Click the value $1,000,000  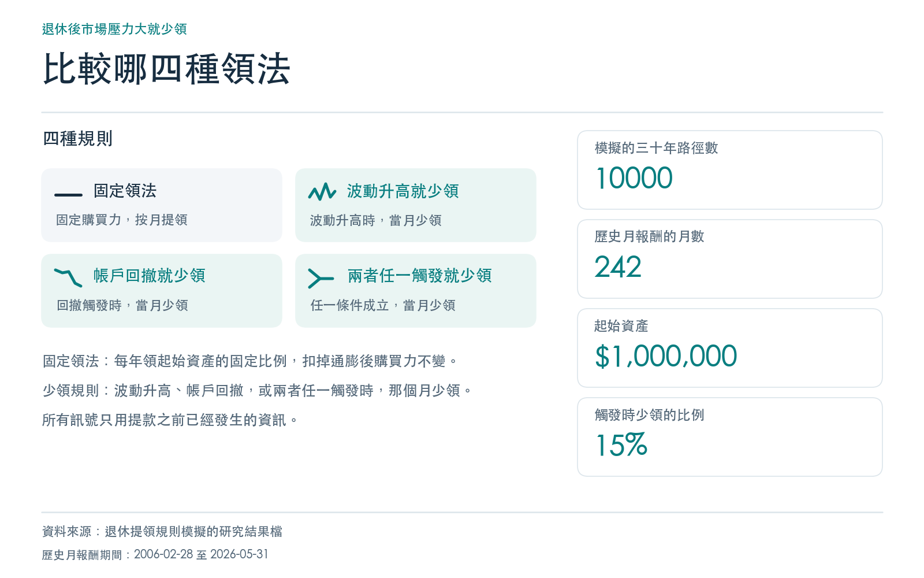tap(666, 356)
